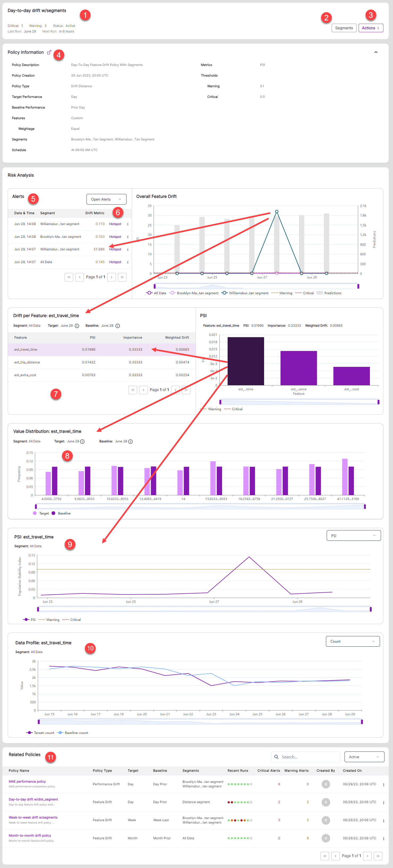The width and height of the screenshot is (393, 868).
Task: Toggle Critical threshold in Overall Feature Drift legend
Action: (304, 293)
